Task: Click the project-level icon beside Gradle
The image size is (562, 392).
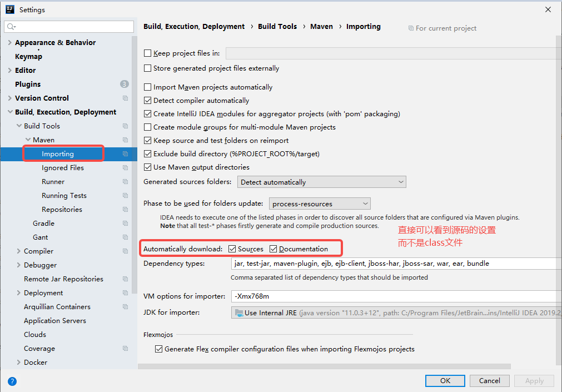Action: pyautogui.click(x=125, y=224)
